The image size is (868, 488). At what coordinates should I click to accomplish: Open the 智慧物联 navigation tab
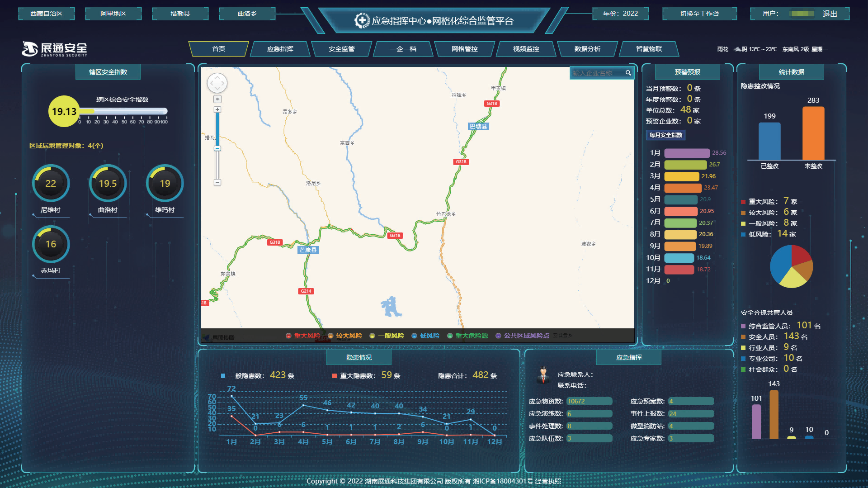649,49
